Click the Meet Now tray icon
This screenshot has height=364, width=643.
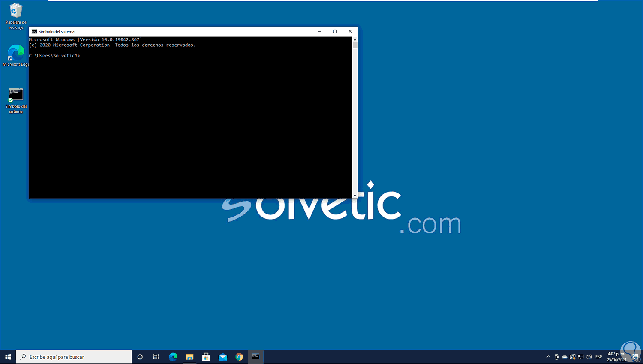point(556,357)
